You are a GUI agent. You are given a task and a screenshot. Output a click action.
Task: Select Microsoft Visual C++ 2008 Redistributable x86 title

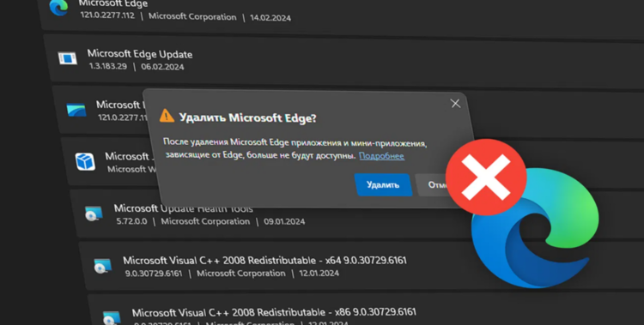coord(274,313)
